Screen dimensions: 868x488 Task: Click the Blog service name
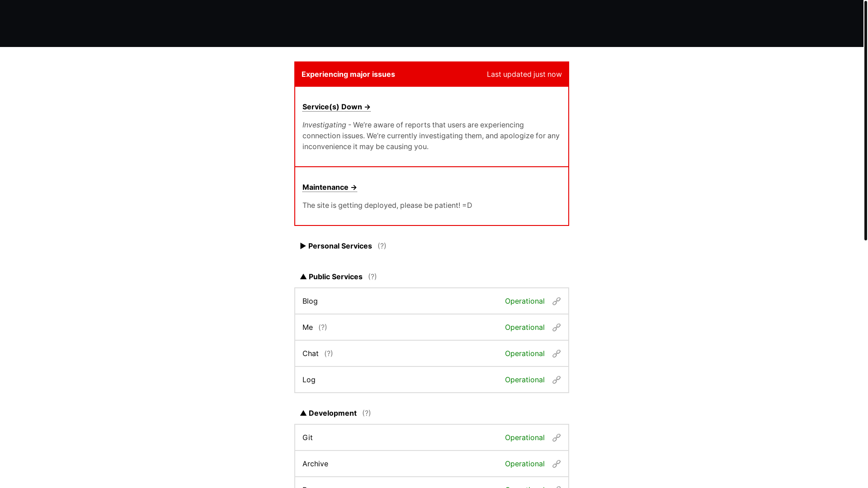310,301
